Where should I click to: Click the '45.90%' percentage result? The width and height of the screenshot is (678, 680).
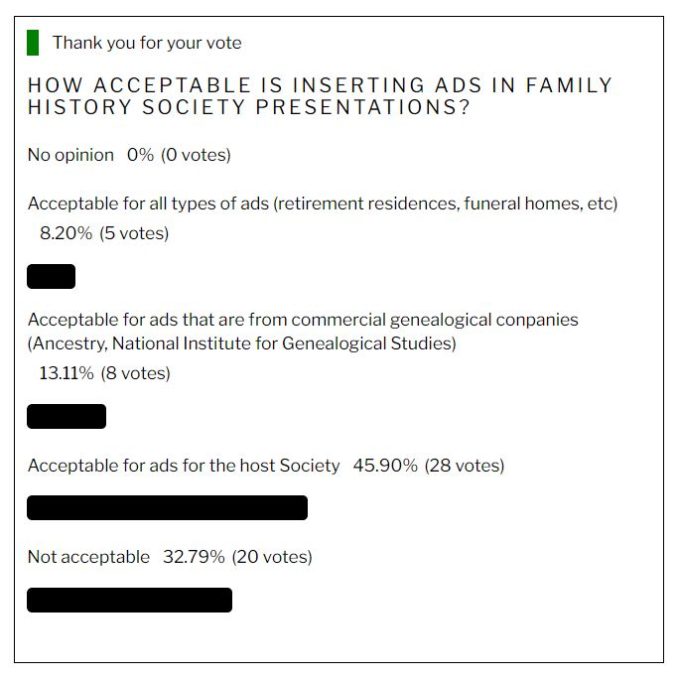pyautogui.click(x=385, y=465)
